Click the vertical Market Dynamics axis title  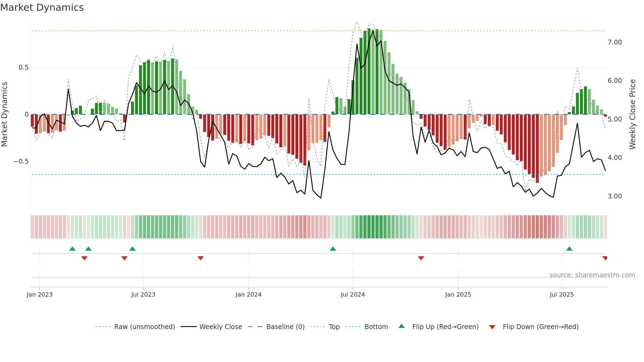point(4,114)
